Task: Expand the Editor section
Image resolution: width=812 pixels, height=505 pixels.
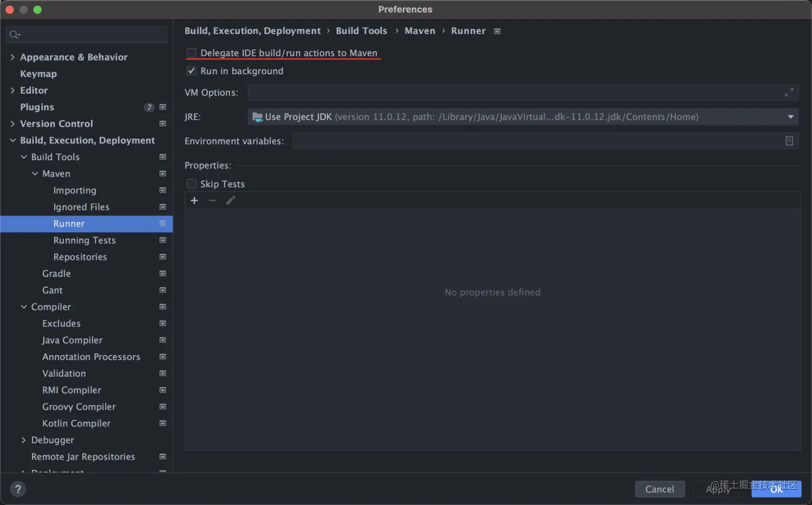Action: 12,90
